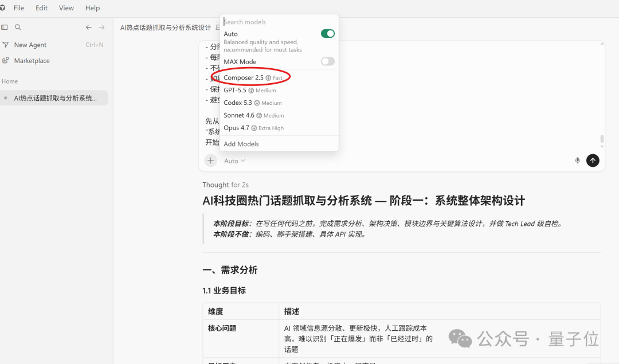Image resolution: width=619 pixels, height=364 pixels.
Task: Click the Home section label
Action: (10, 81)
